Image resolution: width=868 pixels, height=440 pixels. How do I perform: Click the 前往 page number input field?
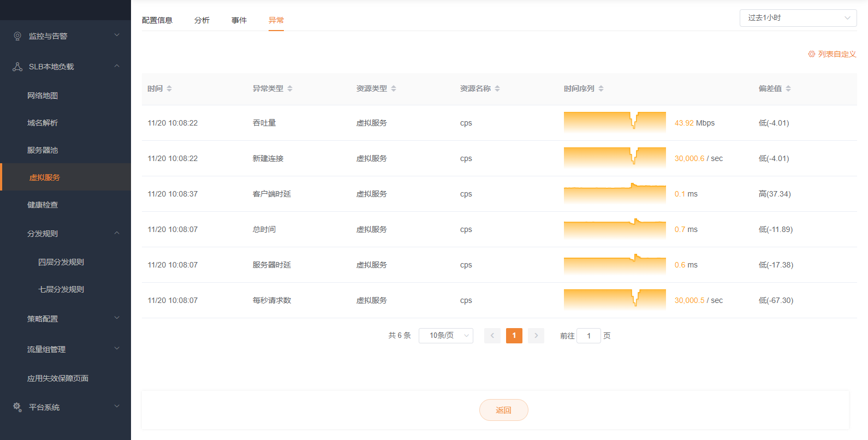point(588,336)
